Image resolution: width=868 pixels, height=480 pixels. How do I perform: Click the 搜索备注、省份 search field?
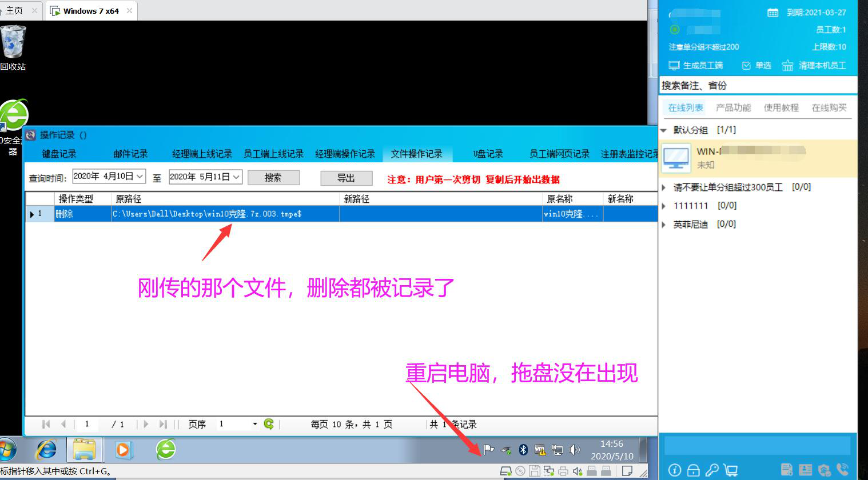(758, 85)
